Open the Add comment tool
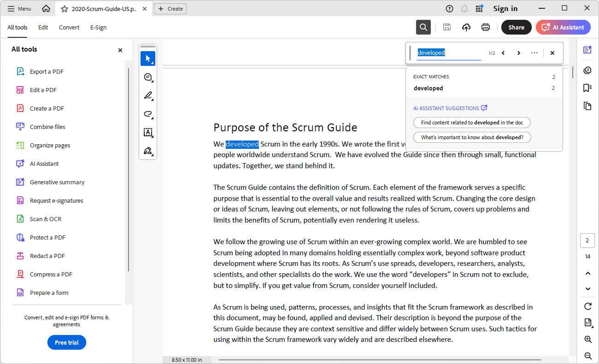Image resolution: width=599 pixels, height=364 pixels. coord(148,77)
